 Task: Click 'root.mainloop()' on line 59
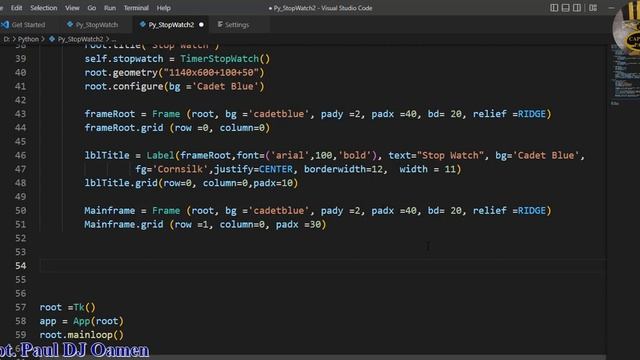click(82, 335)
